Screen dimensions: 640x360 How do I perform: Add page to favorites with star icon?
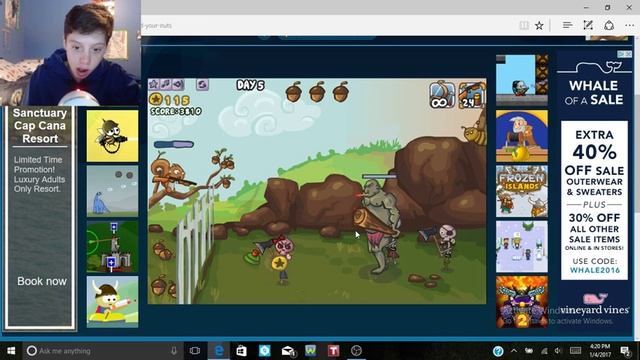[539, 25]
